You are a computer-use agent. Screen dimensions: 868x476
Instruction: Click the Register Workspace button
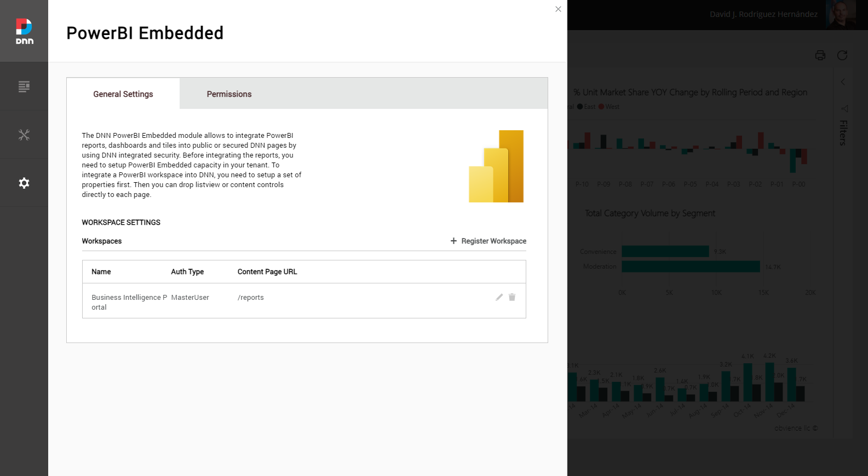click(488, 241)
